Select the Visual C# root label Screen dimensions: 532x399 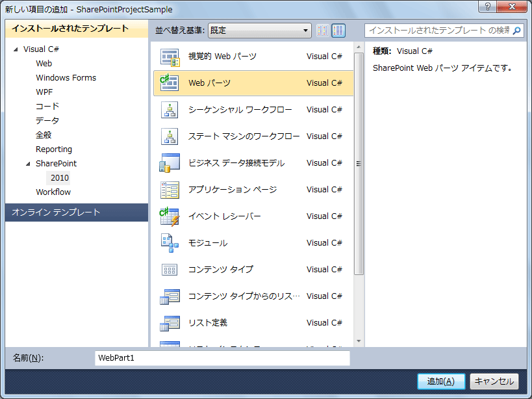pos(41,49)
